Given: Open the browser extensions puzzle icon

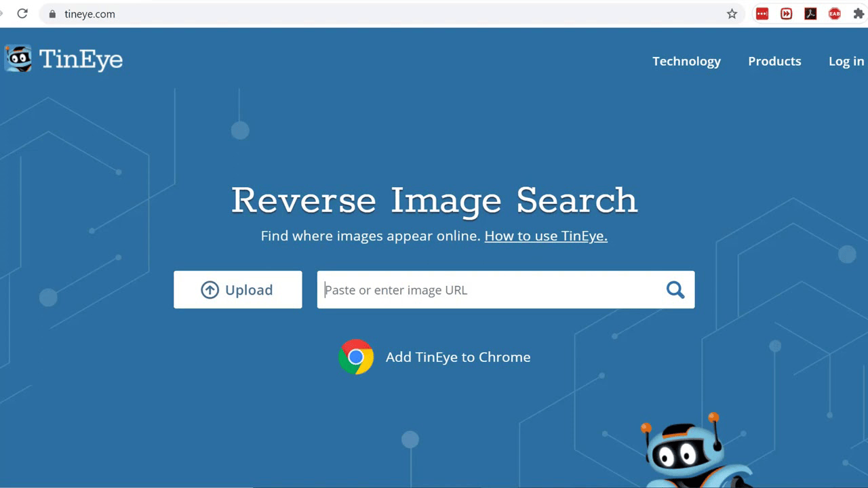Looking at the screenshot, I should [859, 14].
